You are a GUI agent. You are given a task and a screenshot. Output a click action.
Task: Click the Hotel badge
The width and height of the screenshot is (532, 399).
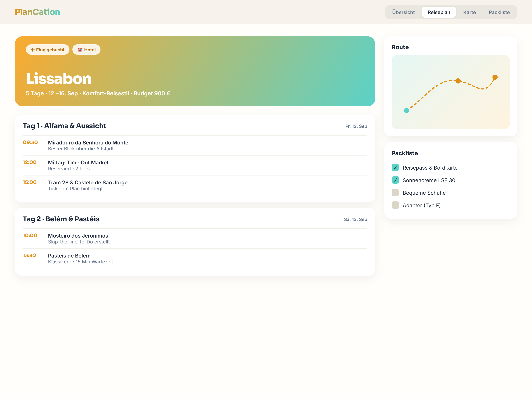tap(86, 50)
